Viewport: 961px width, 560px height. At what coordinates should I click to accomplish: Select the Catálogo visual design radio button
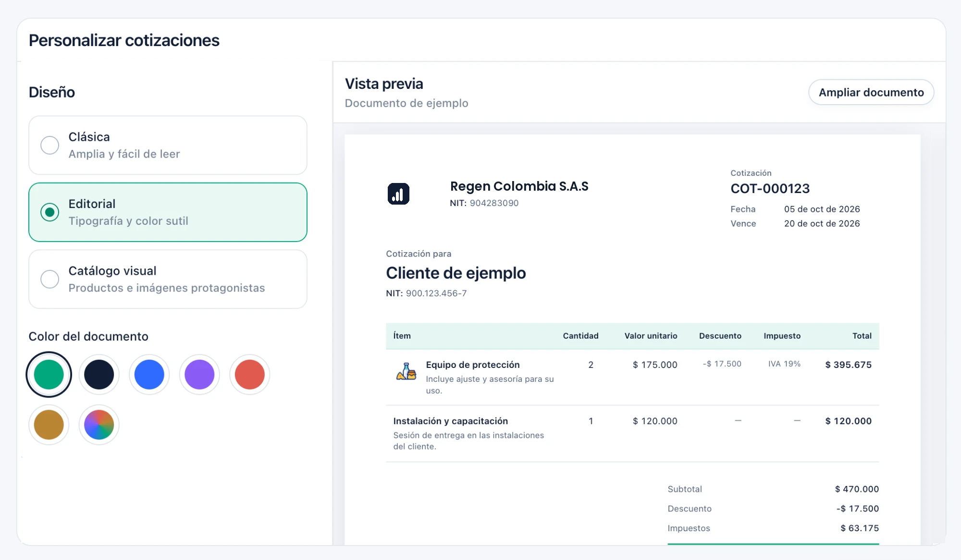49,279
